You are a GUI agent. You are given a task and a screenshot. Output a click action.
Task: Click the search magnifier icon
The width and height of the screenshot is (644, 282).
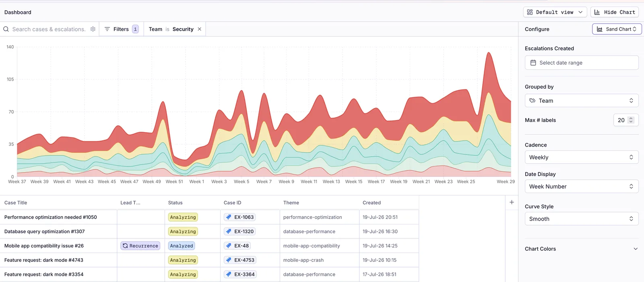6,29
